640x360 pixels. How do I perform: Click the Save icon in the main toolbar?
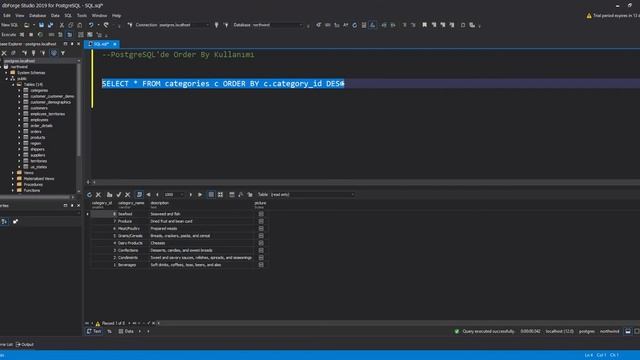41,25
